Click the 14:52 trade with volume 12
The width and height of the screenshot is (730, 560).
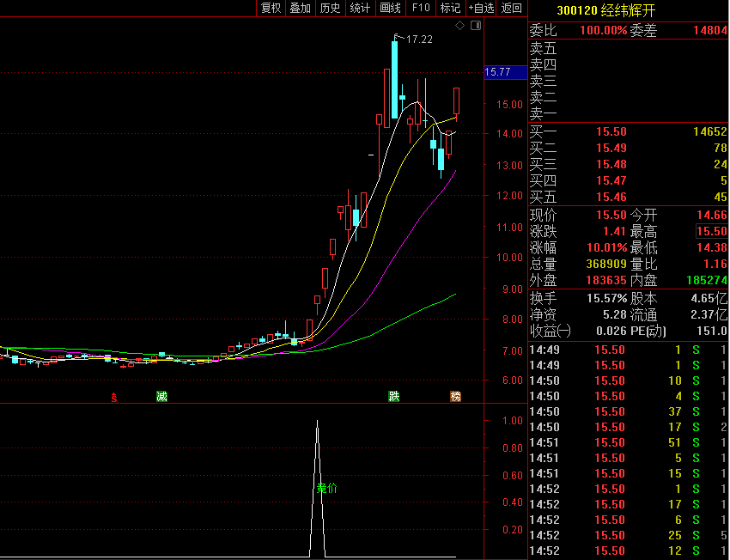[629, 551]
